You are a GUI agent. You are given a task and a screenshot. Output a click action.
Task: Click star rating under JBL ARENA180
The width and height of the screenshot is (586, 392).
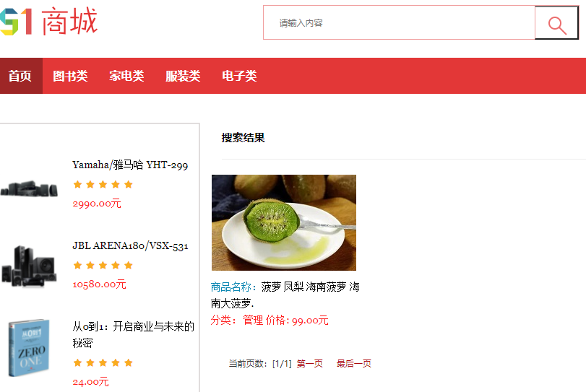click(103, 266)
